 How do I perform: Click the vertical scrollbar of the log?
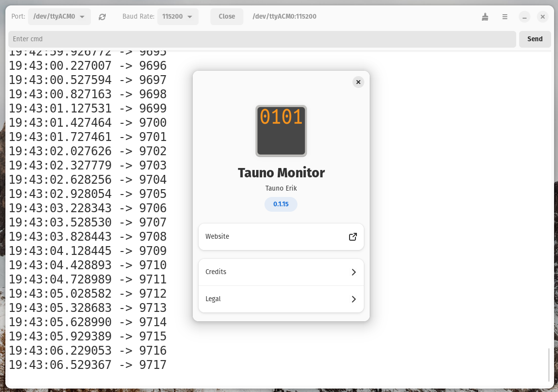pos(549,364)
